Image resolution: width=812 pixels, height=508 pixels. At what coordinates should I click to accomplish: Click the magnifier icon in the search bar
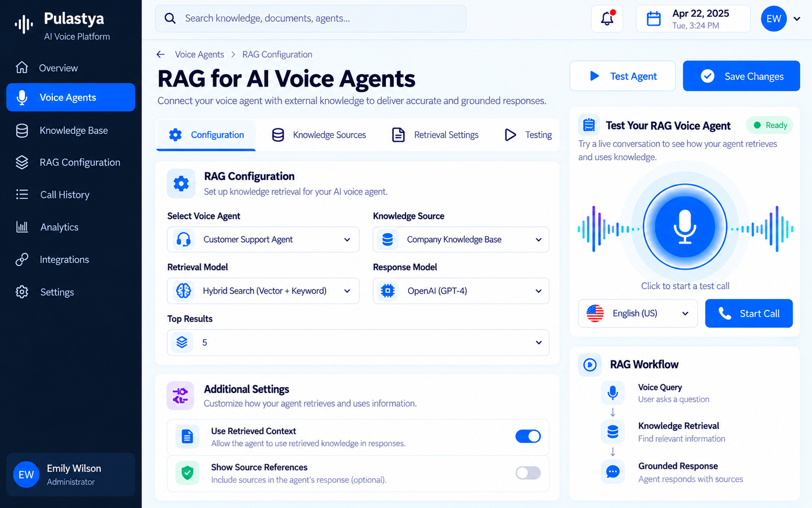(170, 18)
